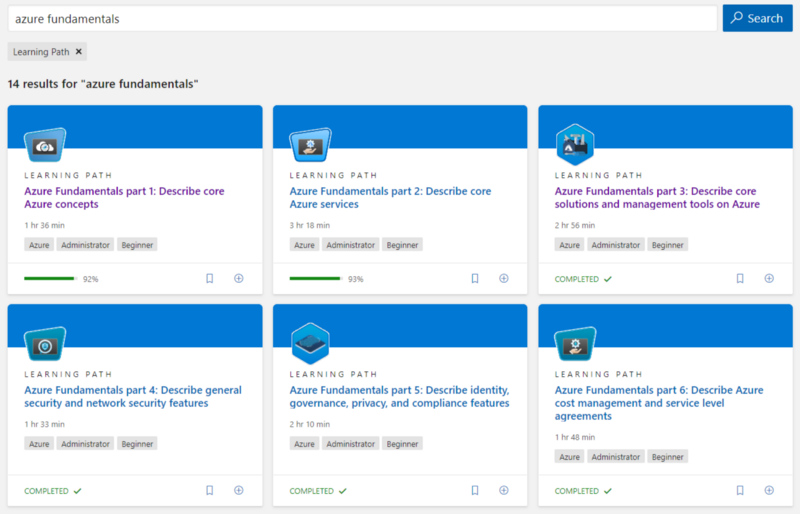Click the part 2 badge icon
The image size is (800, 514).
tap(310, 145)
